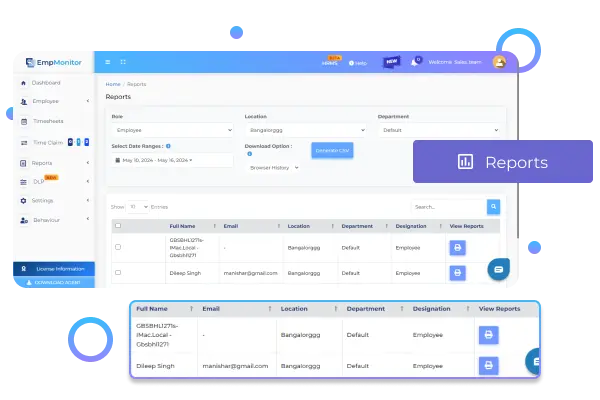Open the Role dropdown showing Employee

pyautogui.click(x=171, y=130)
